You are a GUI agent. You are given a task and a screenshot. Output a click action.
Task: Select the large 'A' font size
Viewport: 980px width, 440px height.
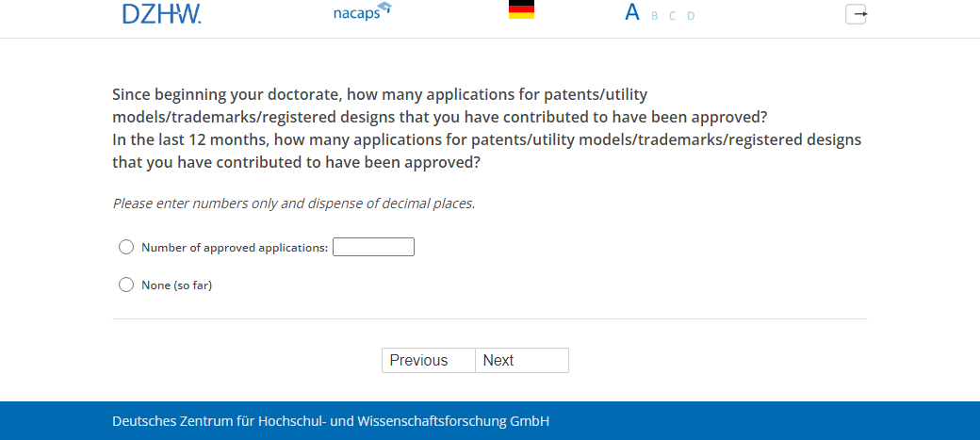coord(632,13)
